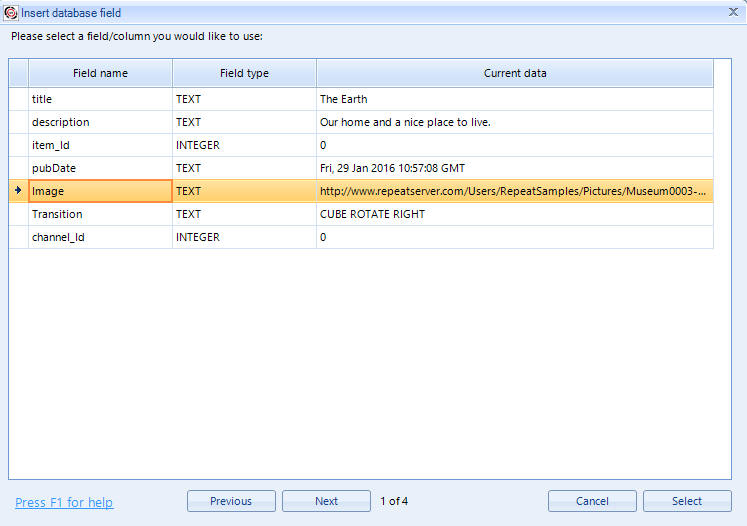Click the TEXT type cell for Image
The width and height of the screenshot is (747, 526).
[244, 191]
